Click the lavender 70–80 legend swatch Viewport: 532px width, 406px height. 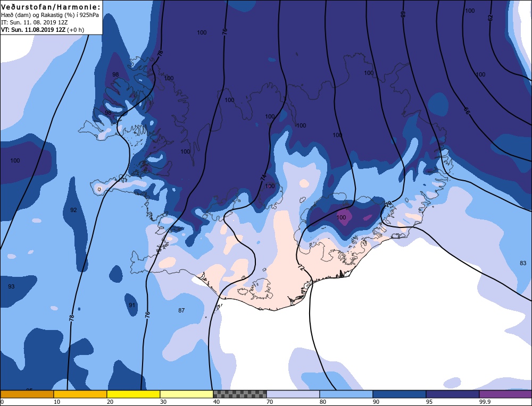click(293, 394)
